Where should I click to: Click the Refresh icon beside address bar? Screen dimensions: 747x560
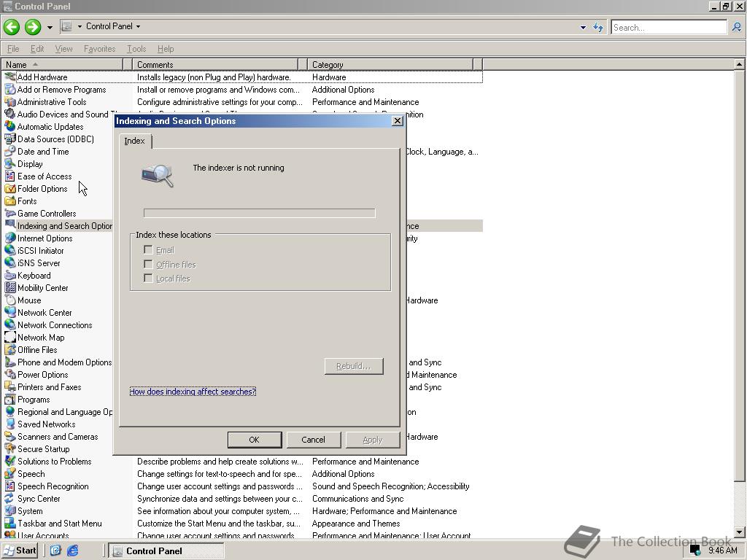click(598, 27)
